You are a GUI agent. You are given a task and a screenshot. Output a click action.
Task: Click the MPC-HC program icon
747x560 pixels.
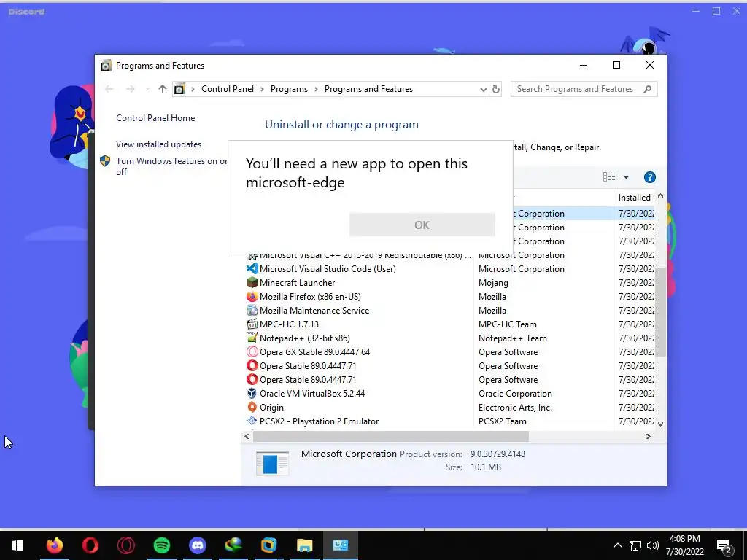(x=252, y=324)
